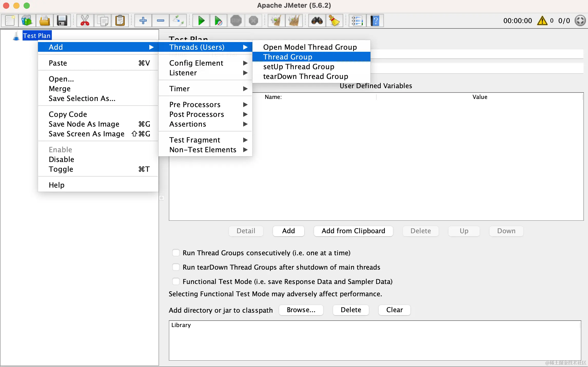Click Add from Clipboard button
588x367 pixels.
coord(353,231)
